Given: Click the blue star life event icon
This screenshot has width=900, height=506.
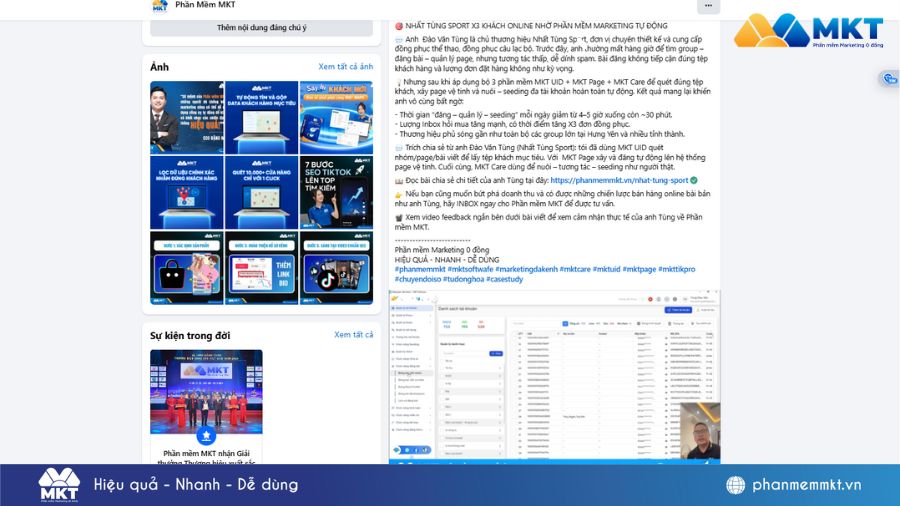Looking at the screenshot, I should 206,436.
